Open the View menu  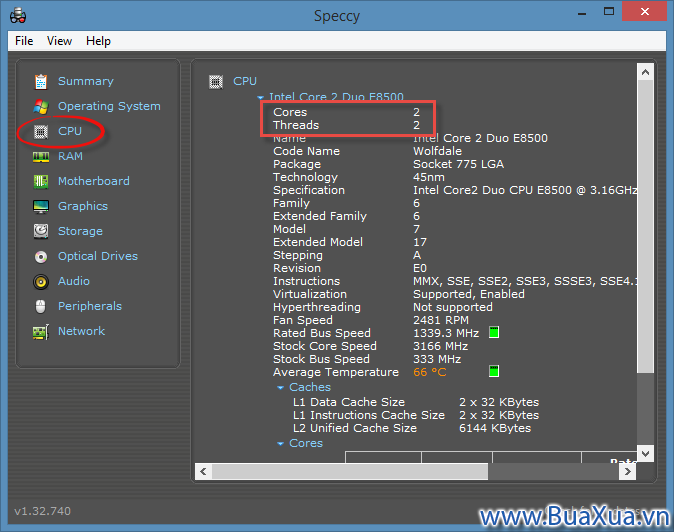coord(59,41)
